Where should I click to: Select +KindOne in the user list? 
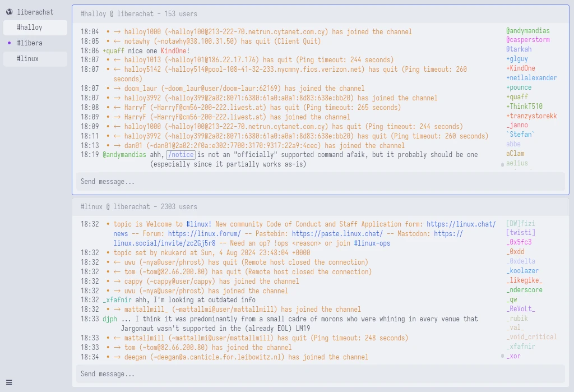point(521,68)
